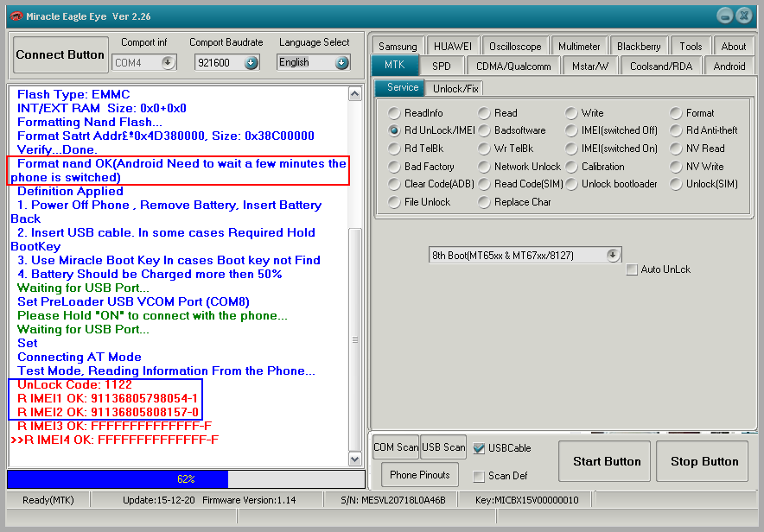Click the Format nand OK log line
The width and height of the screenshot is (764, 532).
click(x=178, y=170)
